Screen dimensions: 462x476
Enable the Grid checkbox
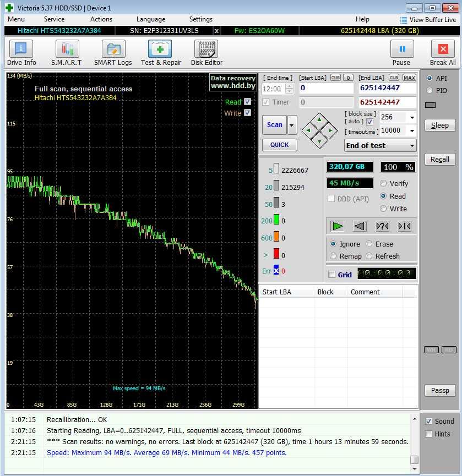(x=331, y=275)
